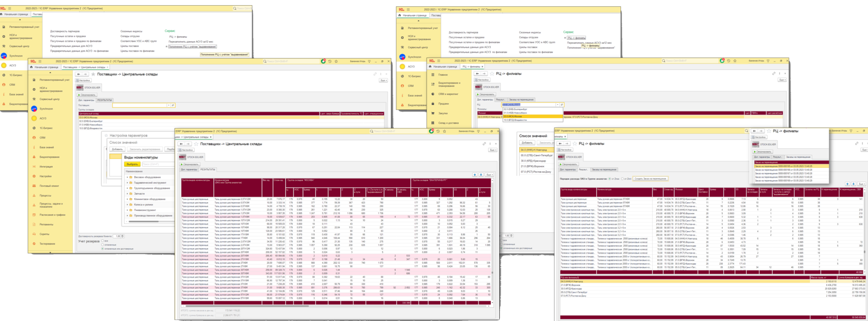Open Результ. tab in the РЦ dropdown window
This screenshot has width=868, height=321.
[x=500, y=100]
